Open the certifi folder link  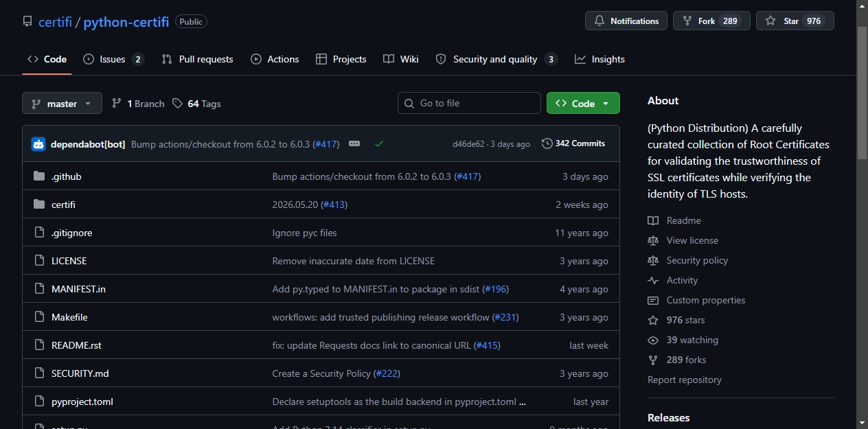[x=63, y=205]
